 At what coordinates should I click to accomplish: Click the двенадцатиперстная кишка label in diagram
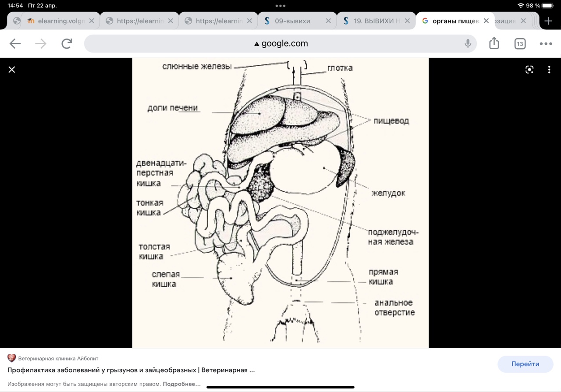161,173
